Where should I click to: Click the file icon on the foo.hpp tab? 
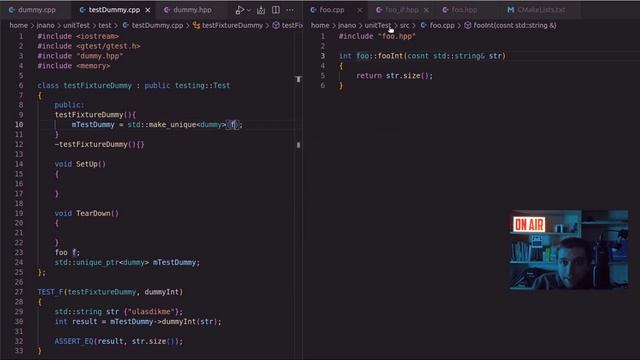(445, 10)
